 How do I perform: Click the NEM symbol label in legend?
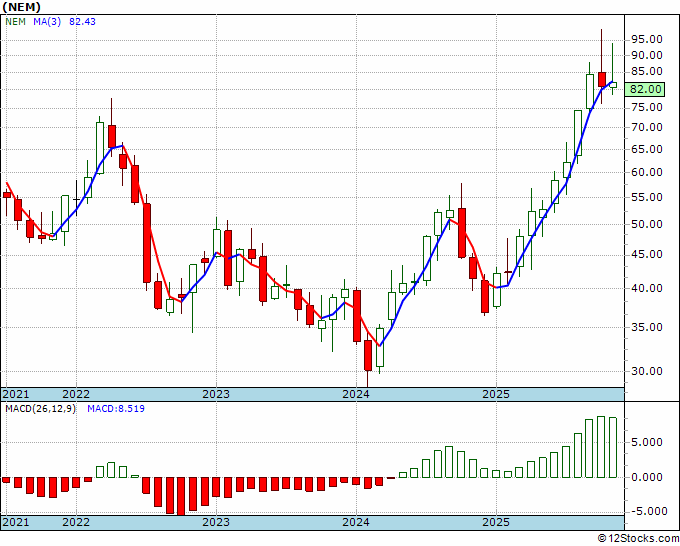tap(16, 22)
